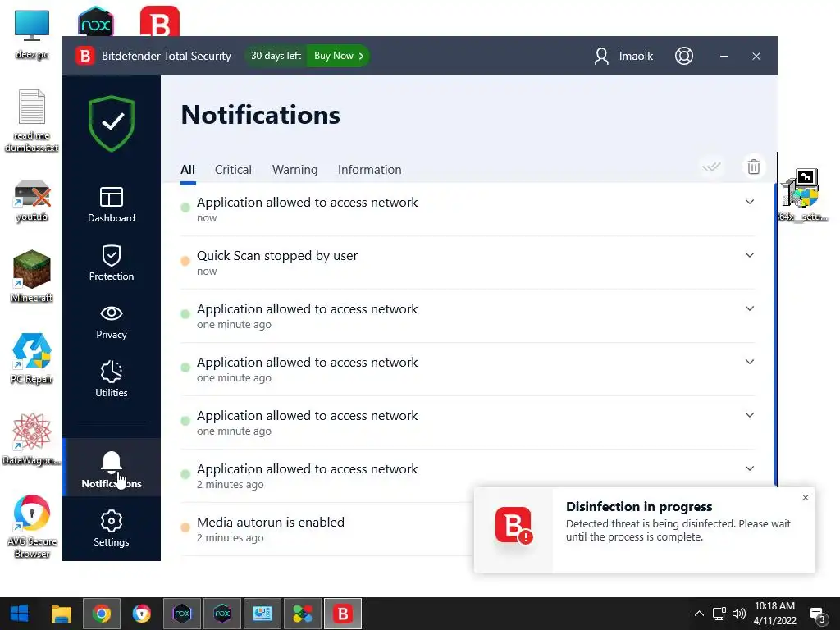840x630 pixels.
Task: Switch to Bitdefender taskbar button
Action: [343, 614]
